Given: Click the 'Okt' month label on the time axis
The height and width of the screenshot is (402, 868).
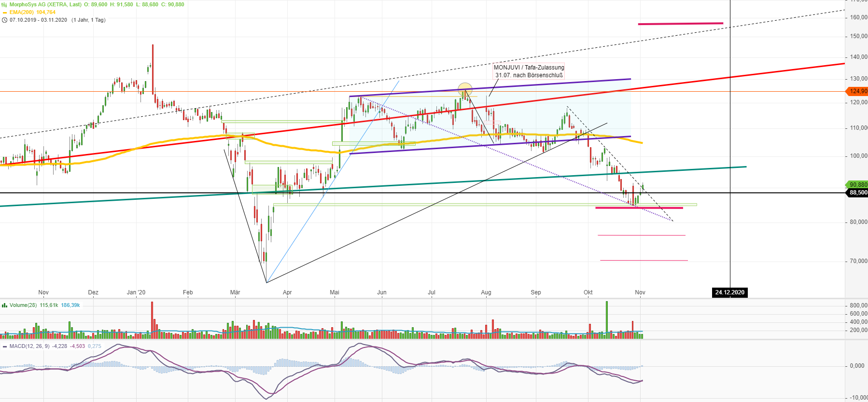Looking at the screenshot, I should point(588,292).
